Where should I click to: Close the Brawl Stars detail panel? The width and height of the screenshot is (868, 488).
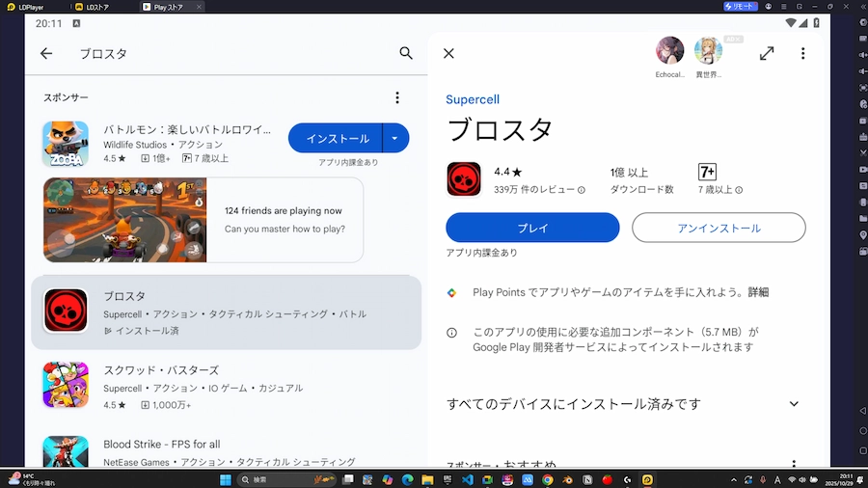point(448,54)
